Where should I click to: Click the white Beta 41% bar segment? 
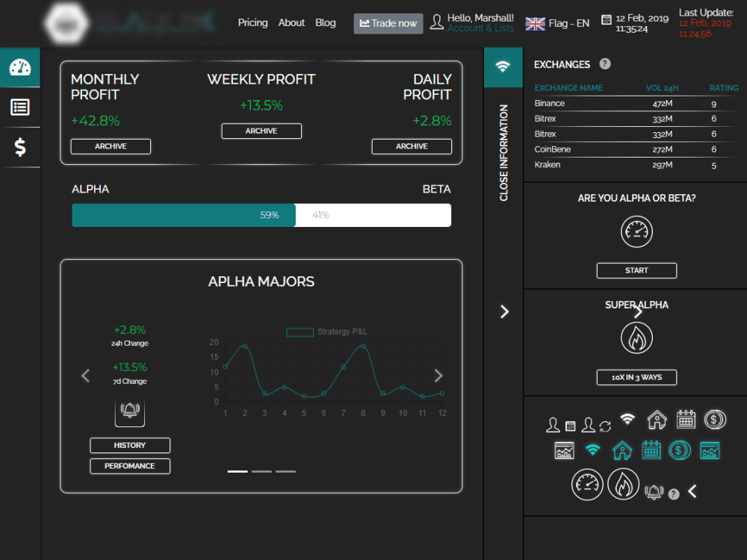(373, 215)
